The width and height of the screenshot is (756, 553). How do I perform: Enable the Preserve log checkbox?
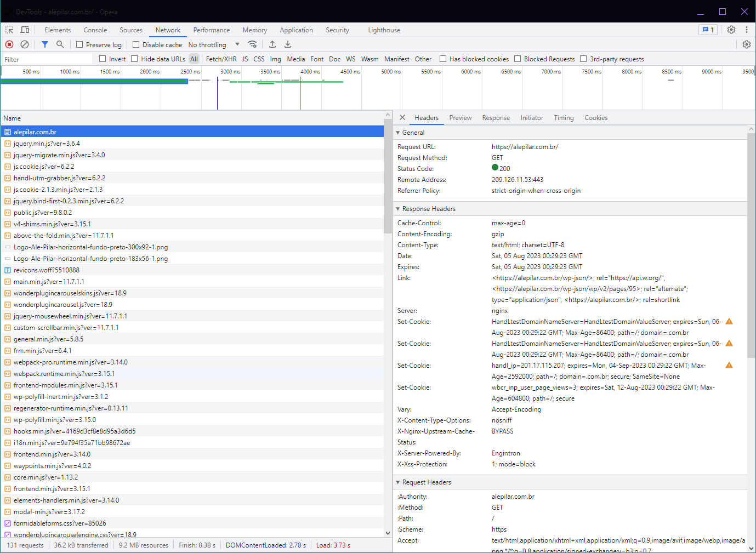79,45
